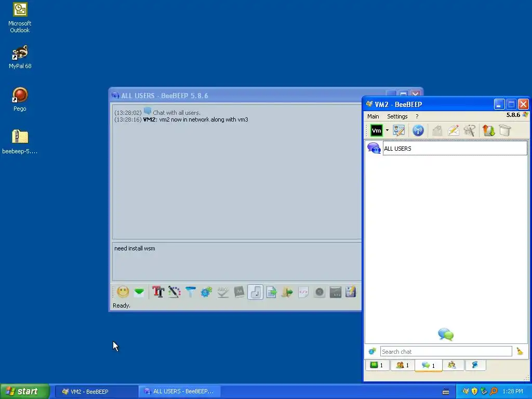Toggle the beep sound music note button
Screen dimensions: 532x399
coord(256,292)
